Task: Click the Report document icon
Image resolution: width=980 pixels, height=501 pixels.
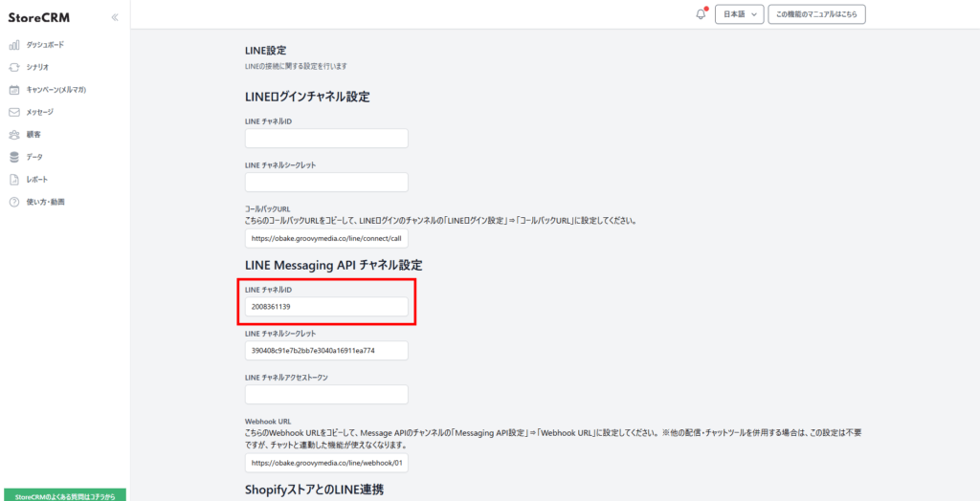Action: [x=14, y=180]
